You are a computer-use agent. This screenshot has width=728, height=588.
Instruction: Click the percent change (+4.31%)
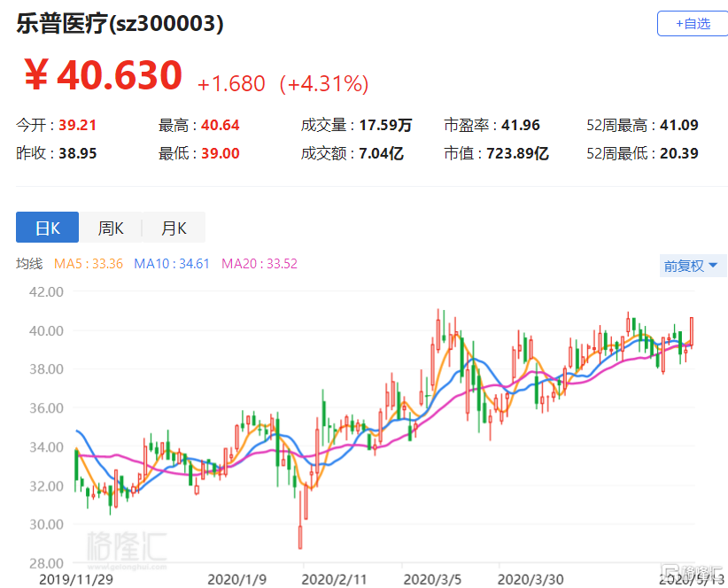tap(324, 84)
